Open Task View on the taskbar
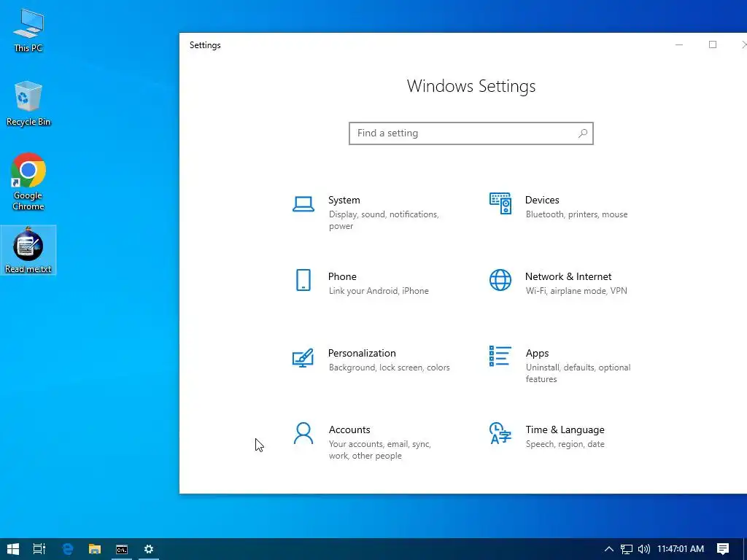 point(39,549)
